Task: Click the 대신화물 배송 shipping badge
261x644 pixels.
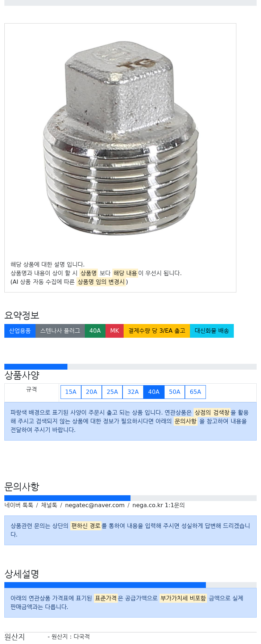Action: (x=212, y=331)
